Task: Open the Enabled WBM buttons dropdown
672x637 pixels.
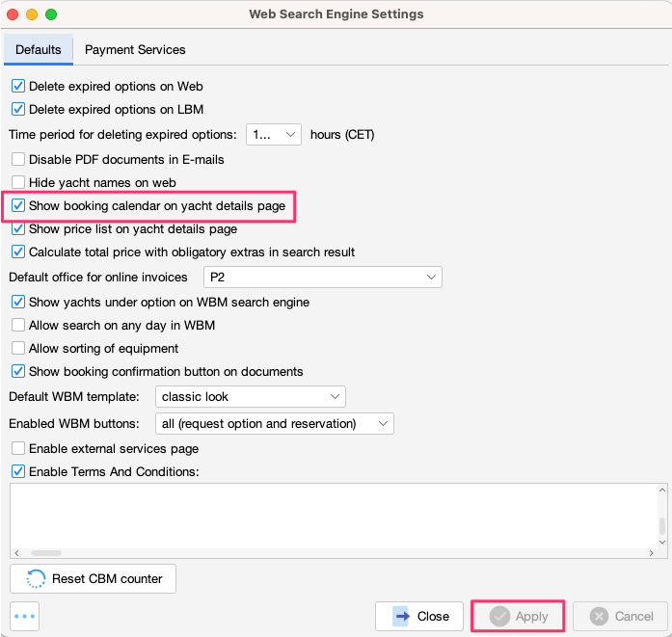Action: 274,424
